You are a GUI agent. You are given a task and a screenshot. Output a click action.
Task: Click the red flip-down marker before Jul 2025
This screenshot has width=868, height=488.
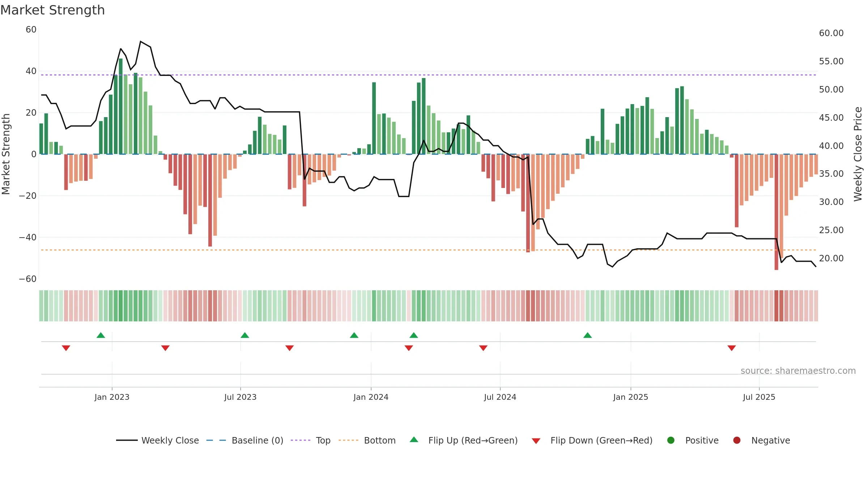pyautogui.click(x=732, y=348)
